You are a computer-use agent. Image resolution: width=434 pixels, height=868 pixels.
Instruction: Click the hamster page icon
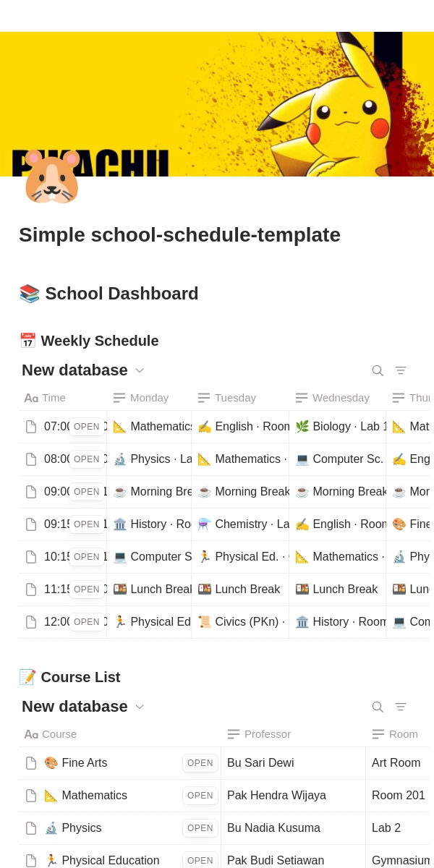coord(51,177)
